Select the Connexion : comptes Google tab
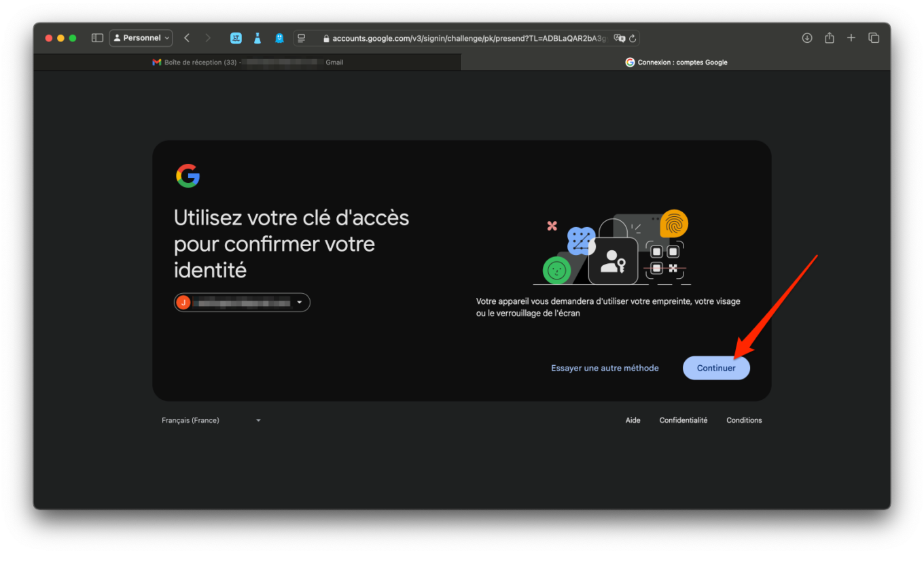Viewport: 924px width, 578px height. (x=676, y=62)
